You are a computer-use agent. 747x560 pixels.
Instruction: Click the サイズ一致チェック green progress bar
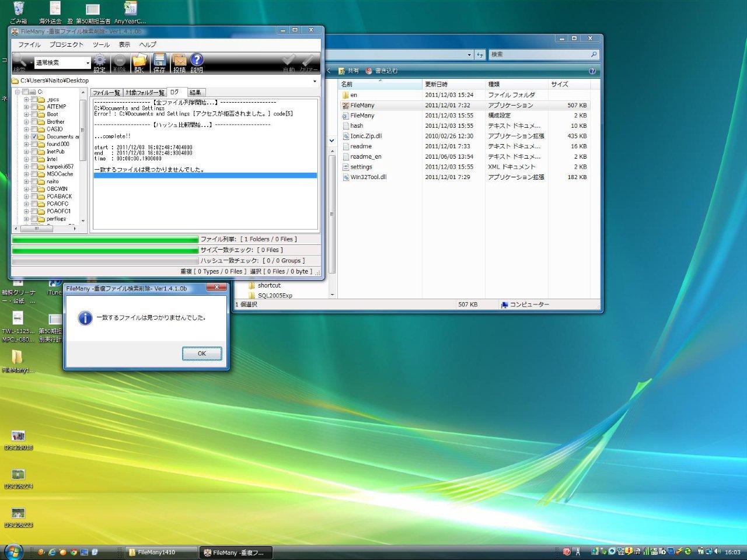[105, 250]
